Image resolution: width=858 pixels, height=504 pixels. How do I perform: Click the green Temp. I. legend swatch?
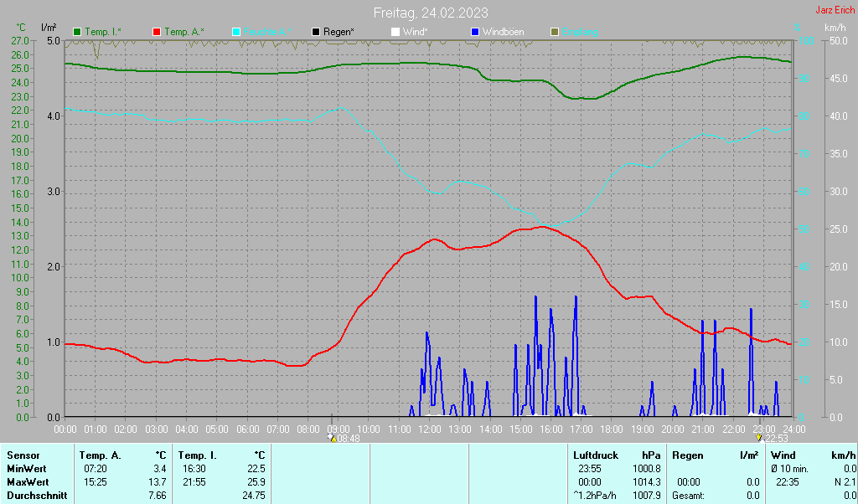77,32
